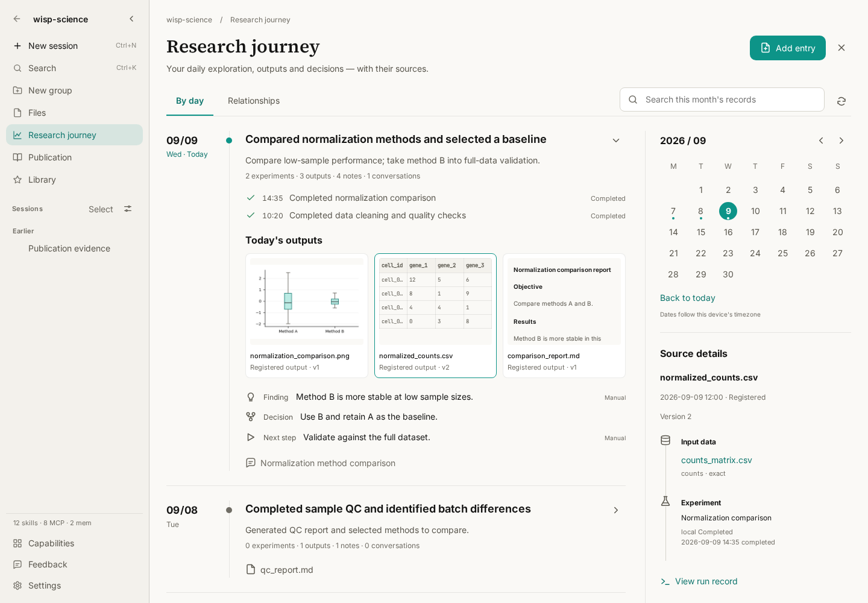The image size is (868, 603).
Task: Click the 12 skills · 8 MCP status line
Action: [x=52, y=523]
